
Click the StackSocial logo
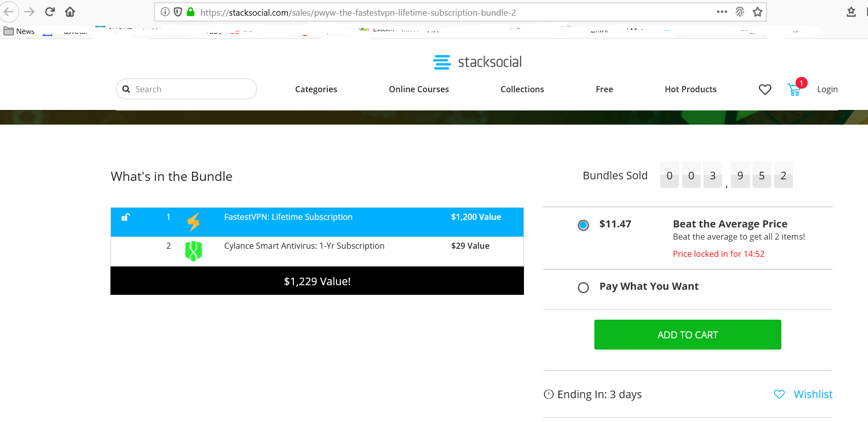pyautogui.click(x=477, y=62)
